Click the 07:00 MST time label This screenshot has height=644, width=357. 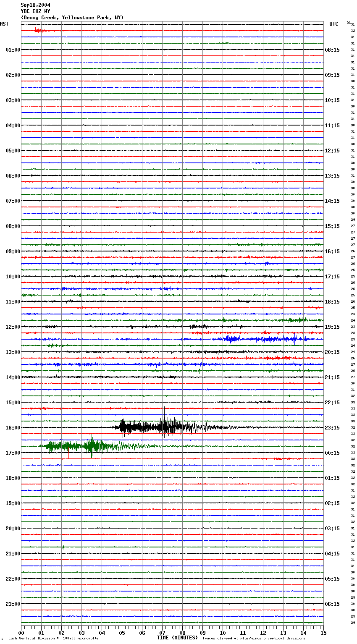click(13, 201)
